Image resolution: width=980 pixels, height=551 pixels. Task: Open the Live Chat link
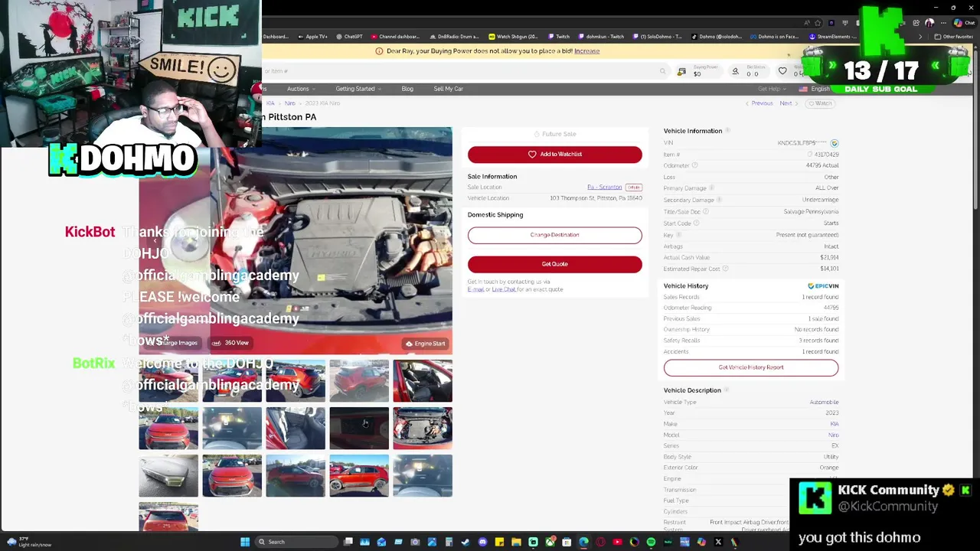coord(504,289)
